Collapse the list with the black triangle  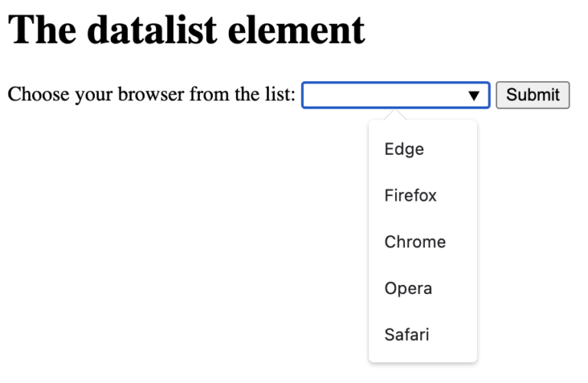pyautogui.click(x=475, y=95)
